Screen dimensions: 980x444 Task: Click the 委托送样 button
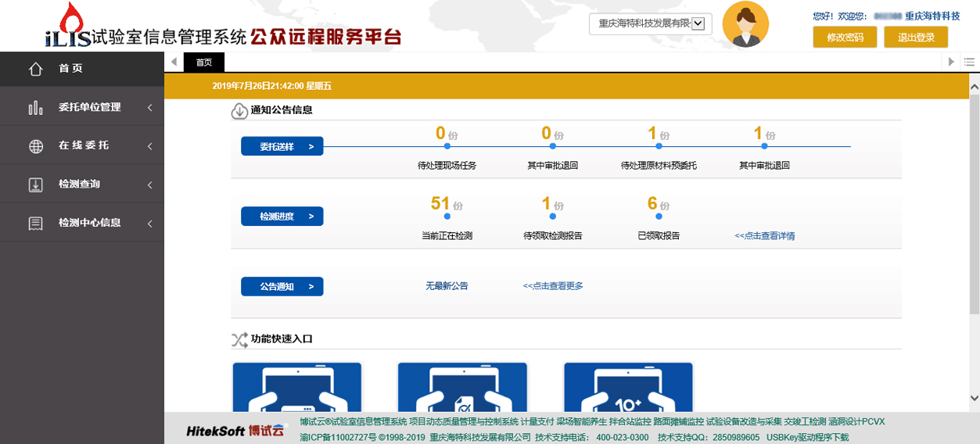(x=282, y=146)
